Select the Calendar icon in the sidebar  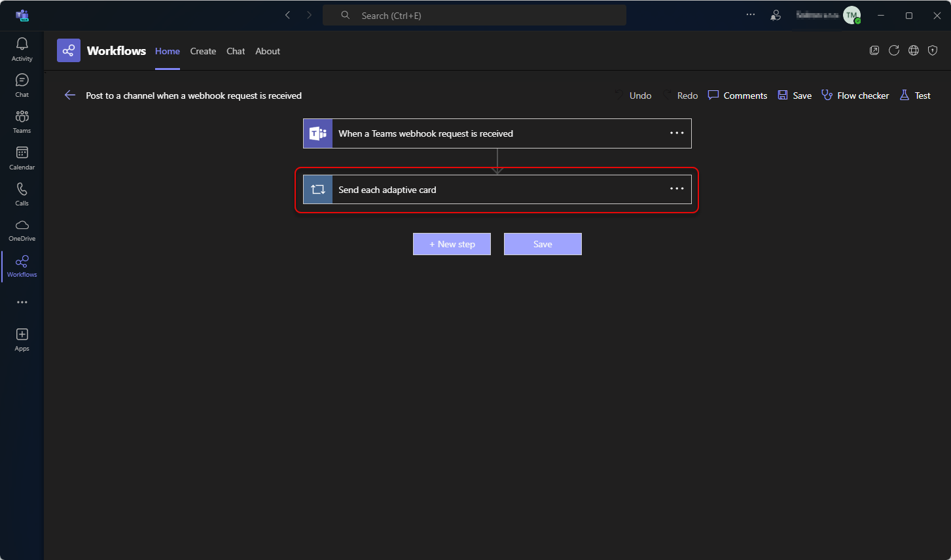pyautogui.click(x=22, y=156)
